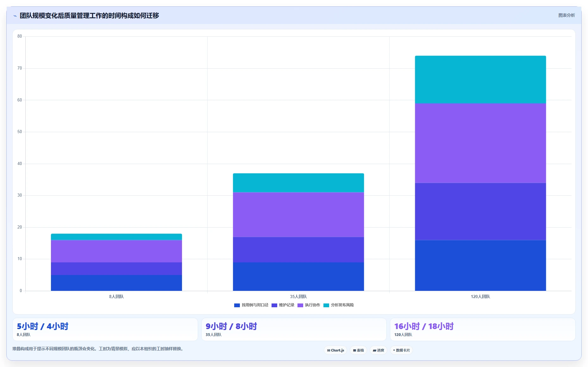Viewport: 588px width, 367px height.
Task: Click the y-axis tick label 60
Action: pos(20,100)
